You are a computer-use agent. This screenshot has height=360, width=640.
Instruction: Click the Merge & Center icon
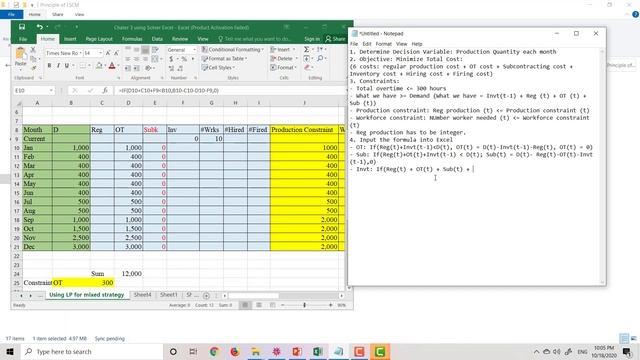[155, 59]
